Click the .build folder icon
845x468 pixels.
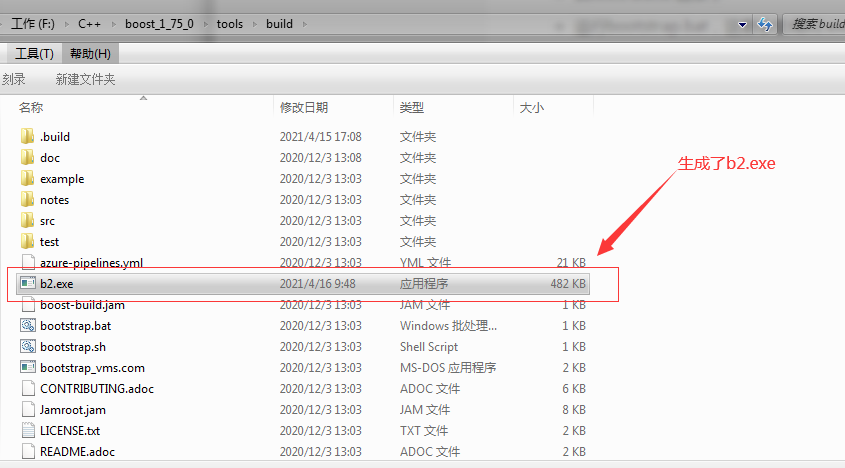(27, 136)
